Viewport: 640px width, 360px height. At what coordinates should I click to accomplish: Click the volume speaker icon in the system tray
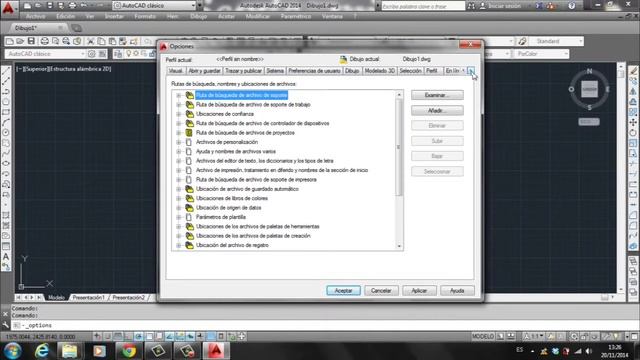point(588,351)
